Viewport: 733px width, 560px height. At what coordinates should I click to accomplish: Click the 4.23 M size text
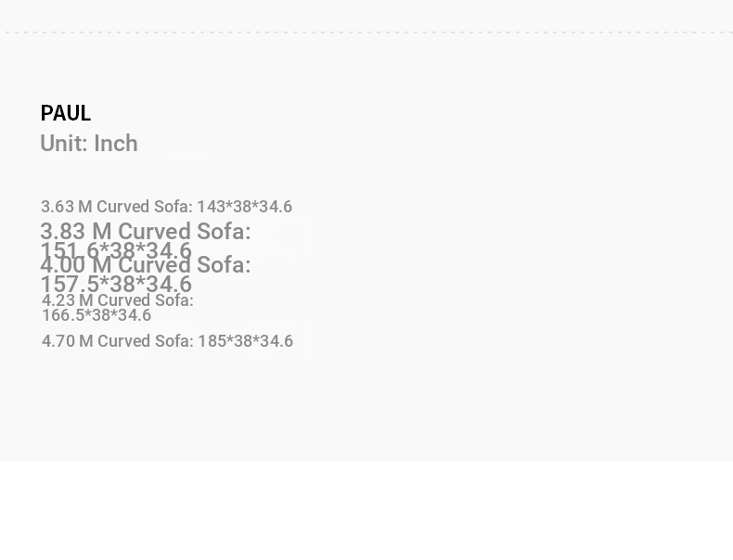pos(67,300)
